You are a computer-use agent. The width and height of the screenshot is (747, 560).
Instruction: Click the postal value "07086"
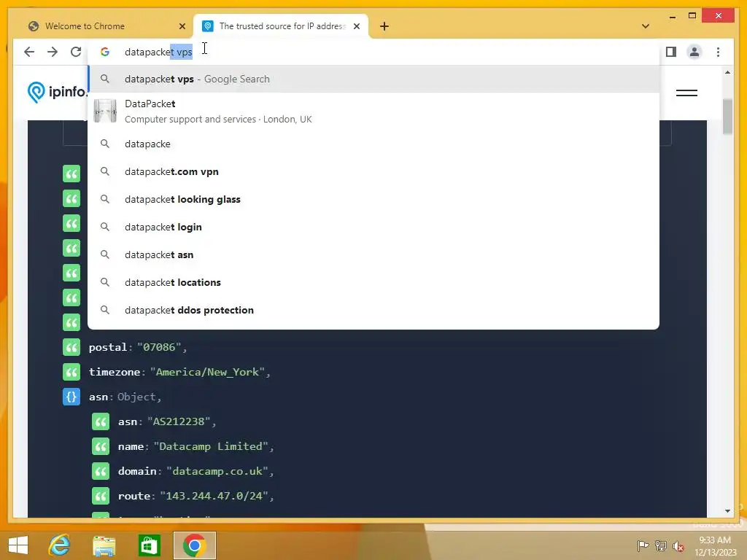point(159,347)
